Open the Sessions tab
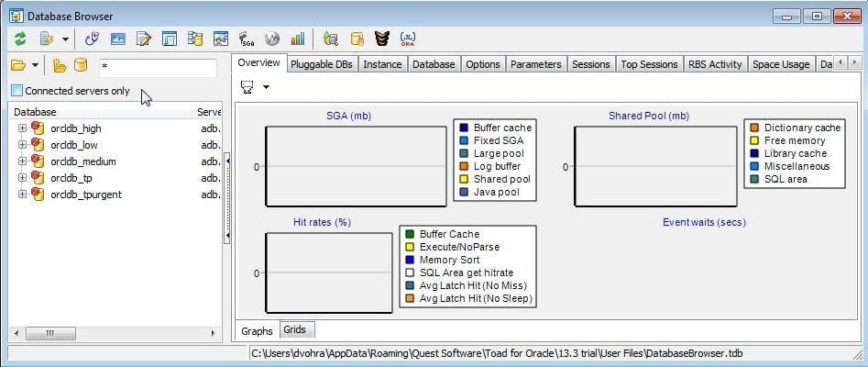This screenshot has width=868, height=367. (590, 64)
